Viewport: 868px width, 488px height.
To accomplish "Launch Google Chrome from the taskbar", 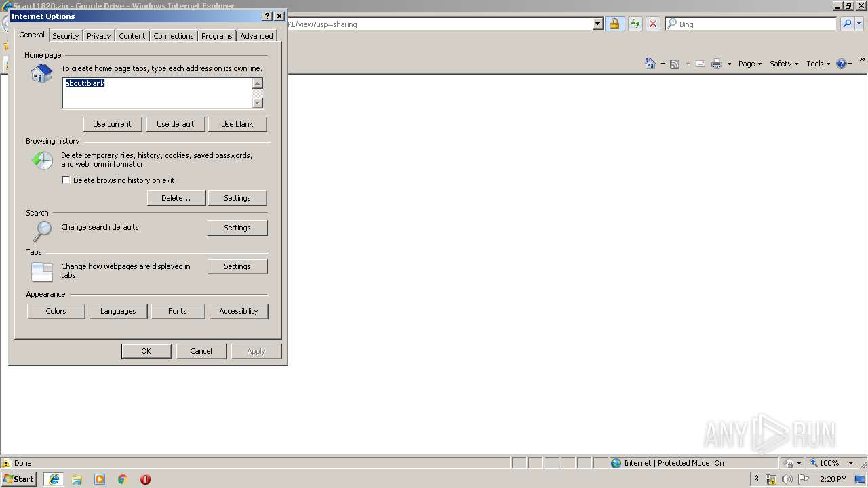I will 123,479.
